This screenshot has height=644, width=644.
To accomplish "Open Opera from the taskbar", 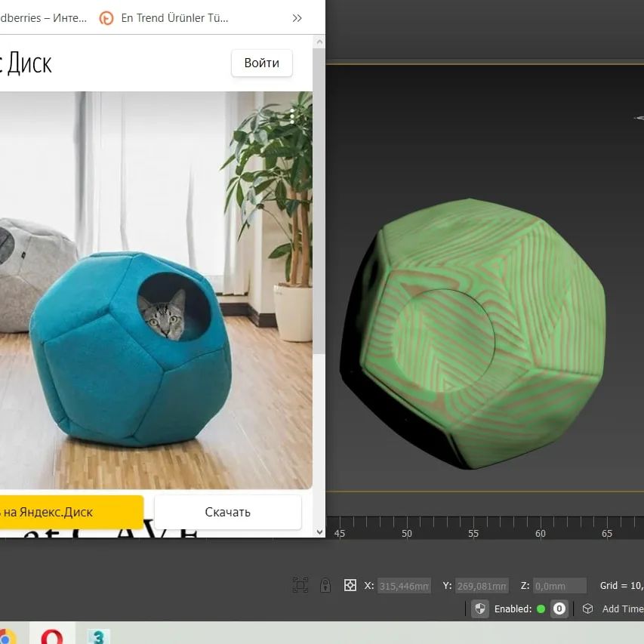I will [52, 636].
